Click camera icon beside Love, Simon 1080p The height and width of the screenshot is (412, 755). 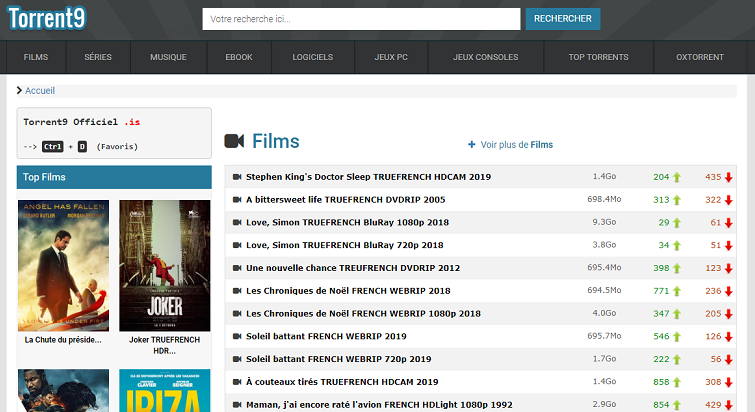tap(237, 222)
